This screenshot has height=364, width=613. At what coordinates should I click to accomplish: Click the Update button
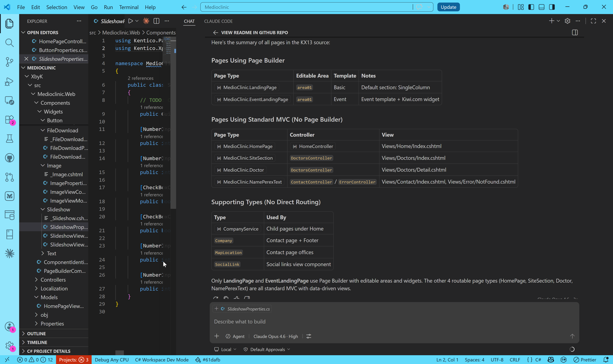click(x=448, y=7)
